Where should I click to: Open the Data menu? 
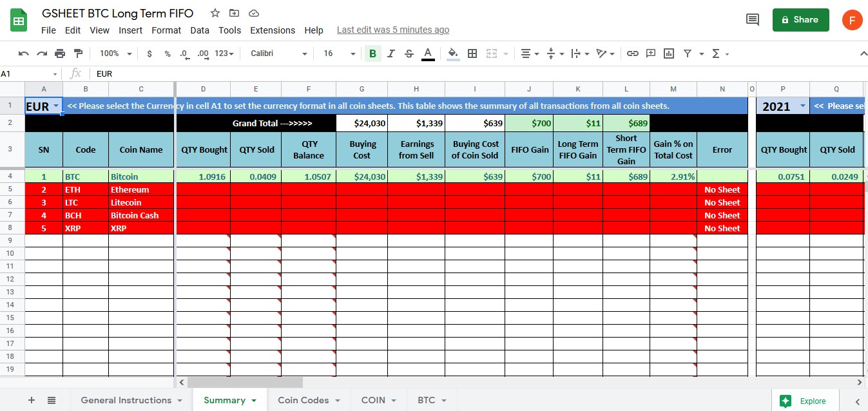(200, 30)
